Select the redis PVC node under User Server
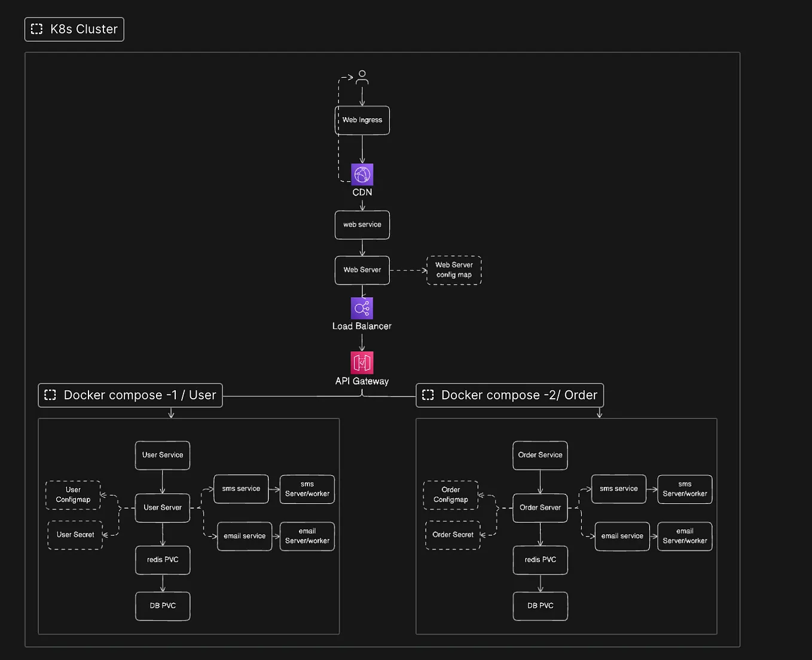Screen dimensions: 812x660 coord(162,560)
